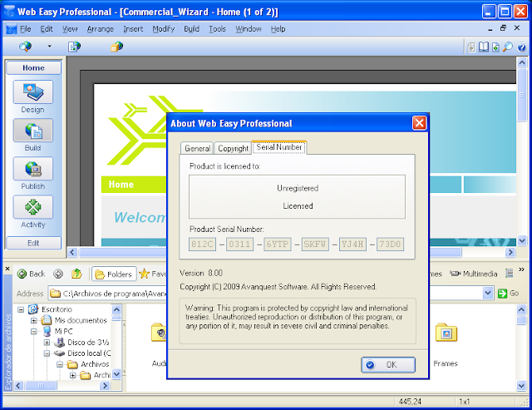Screen dimensions: 532x410
Task: Select the Build mode icon
Action: point(33,131)
